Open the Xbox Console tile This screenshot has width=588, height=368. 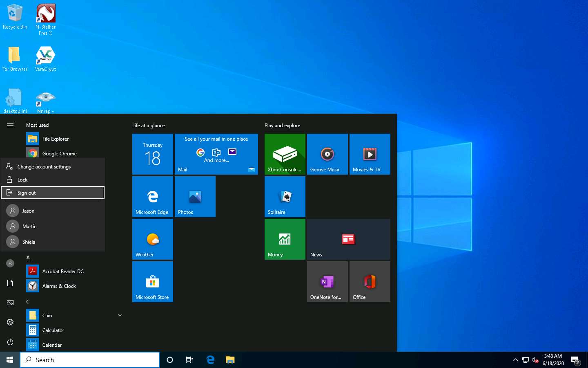coord(285,154)
